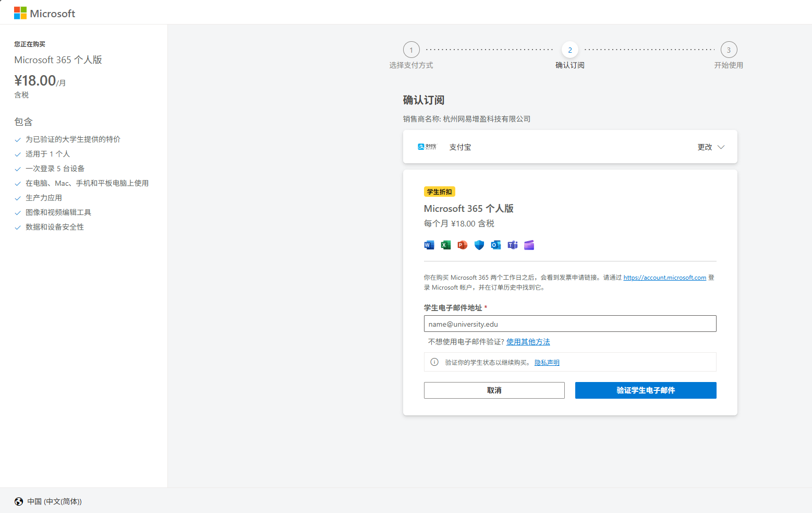Click the Outlook icon

click(495, 245)
